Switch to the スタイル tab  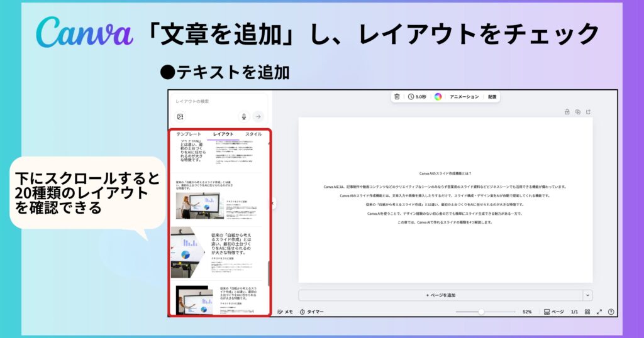tap(253, 134)
